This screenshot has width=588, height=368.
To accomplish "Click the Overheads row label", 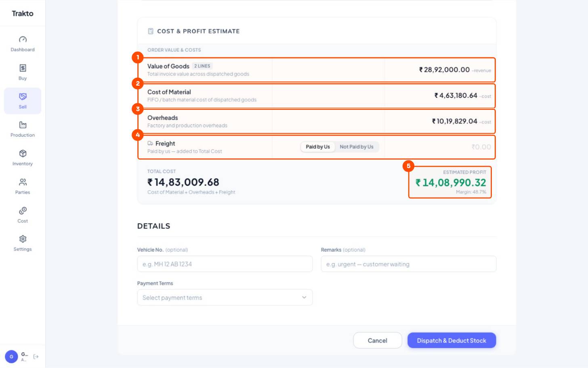I will tap(163, 118).
